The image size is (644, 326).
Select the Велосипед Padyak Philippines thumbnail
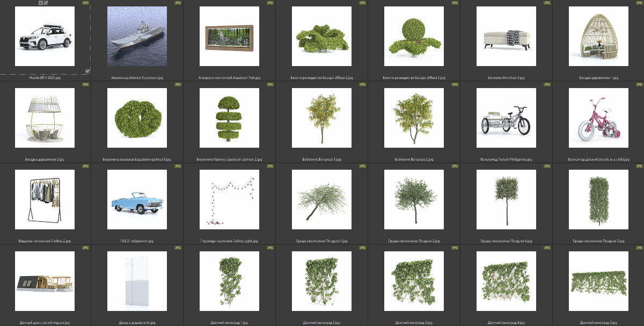pyautogui.click(x=506, y=118)
